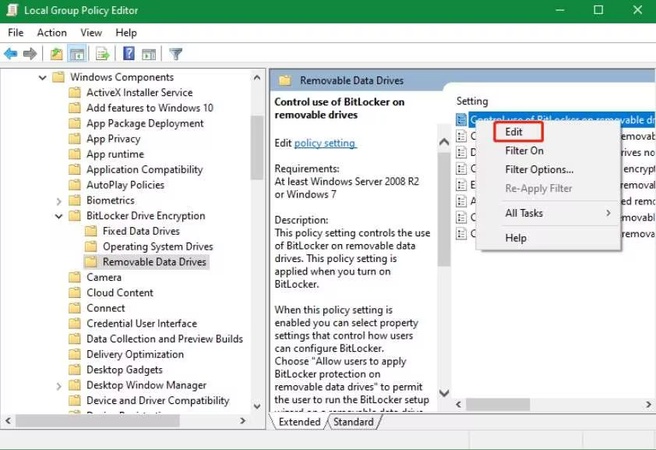
Task: Select Desktop Gadgets folder
Action: (x=124, y=370)
